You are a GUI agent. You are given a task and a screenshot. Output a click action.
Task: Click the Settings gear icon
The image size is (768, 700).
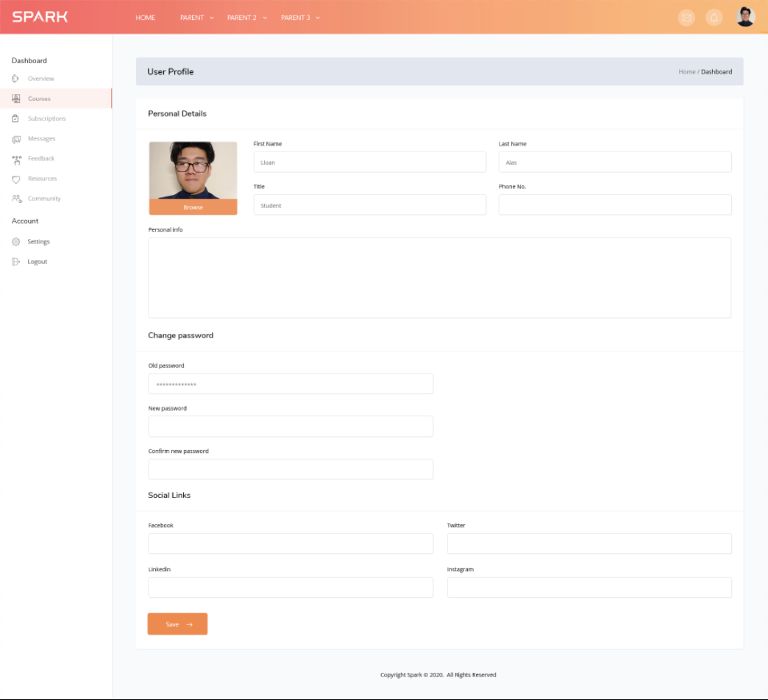(15, 242)
